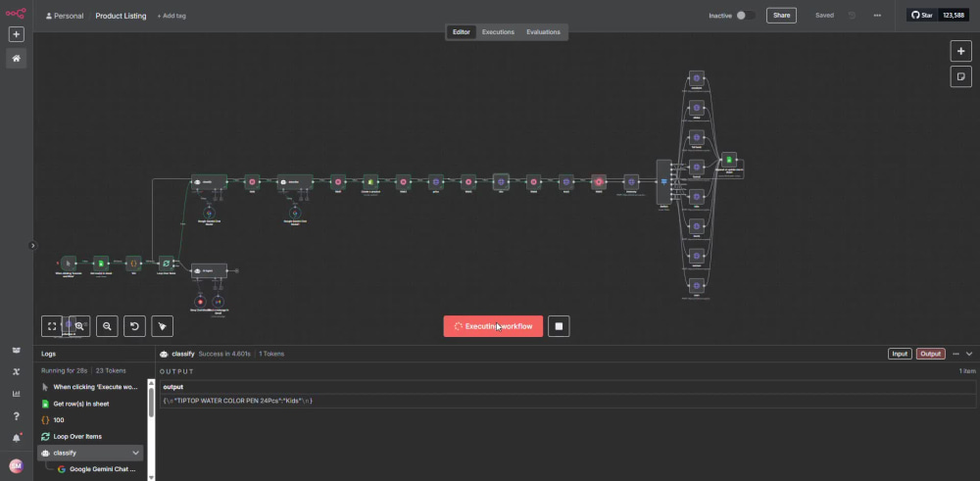Open the user avatar menu
This screenshot has width=980, height=481.
pyautogui.click(x=17, y=466)
